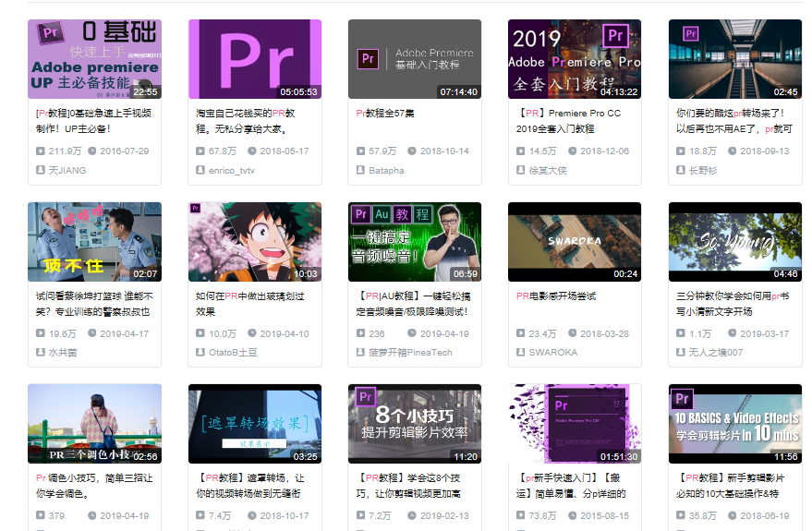Viewport: 812px width, 531px height.
Task: Click the clock icon beside 2018-05-17
Action: tap(251, 151)
